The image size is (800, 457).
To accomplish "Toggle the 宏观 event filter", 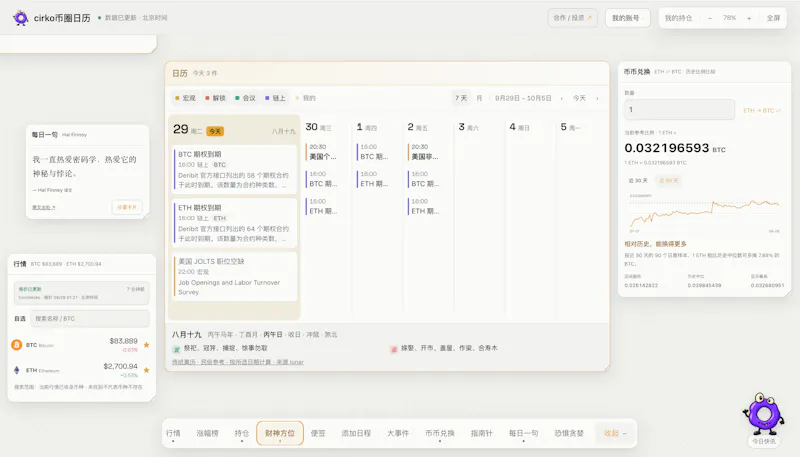I will [x=185, y=98].
